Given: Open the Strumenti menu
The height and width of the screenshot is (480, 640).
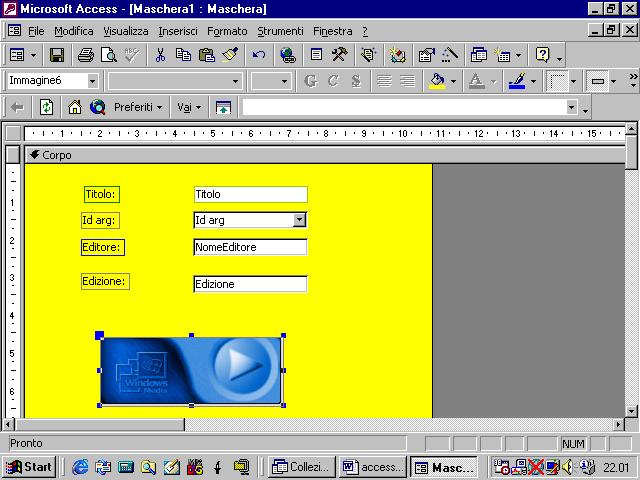Looking at the screenshot, I should 280,31.
